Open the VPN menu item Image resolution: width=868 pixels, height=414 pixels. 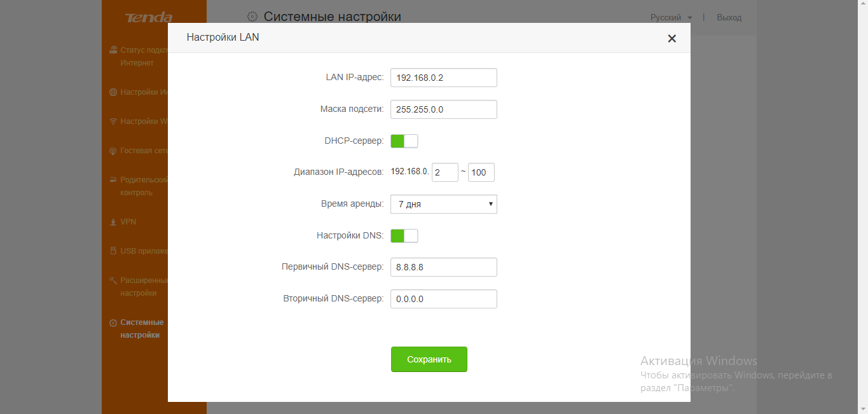(x=128, y=222)
